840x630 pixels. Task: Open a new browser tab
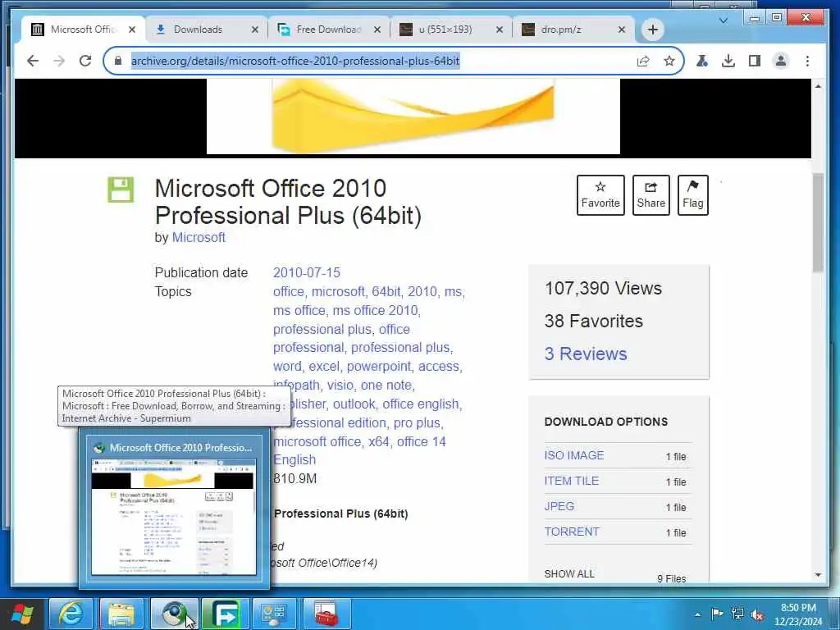click(652, 30)
